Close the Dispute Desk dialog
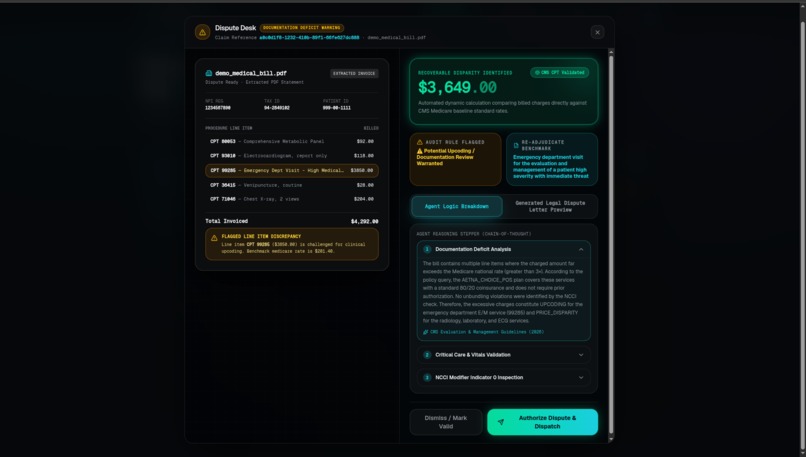 (597, 32)
